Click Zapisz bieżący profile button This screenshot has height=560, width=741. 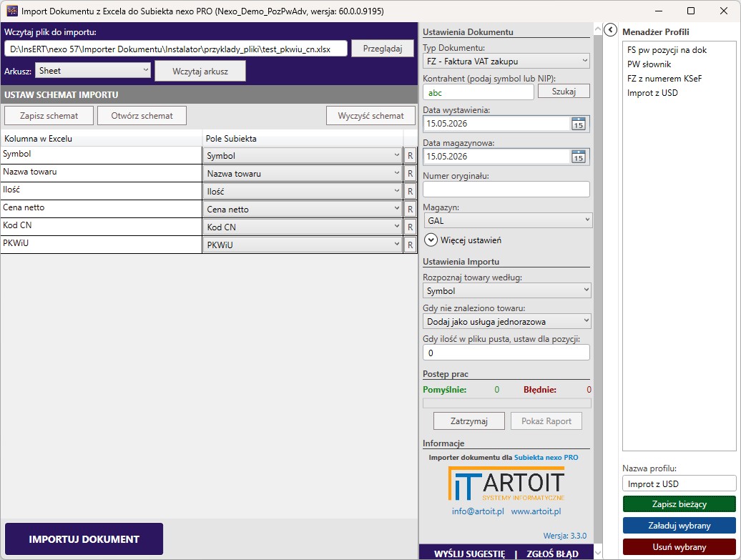pos(679,503)
